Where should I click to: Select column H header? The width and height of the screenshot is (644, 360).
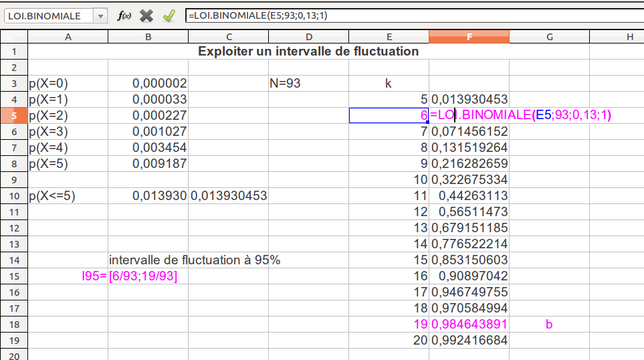[629, 37]
